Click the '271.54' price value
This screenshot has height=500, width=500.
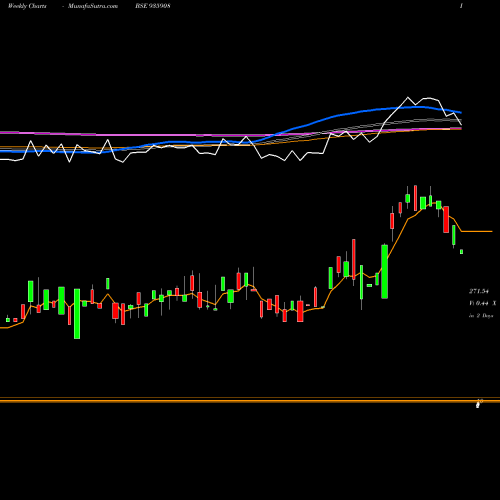click(479, 291)
